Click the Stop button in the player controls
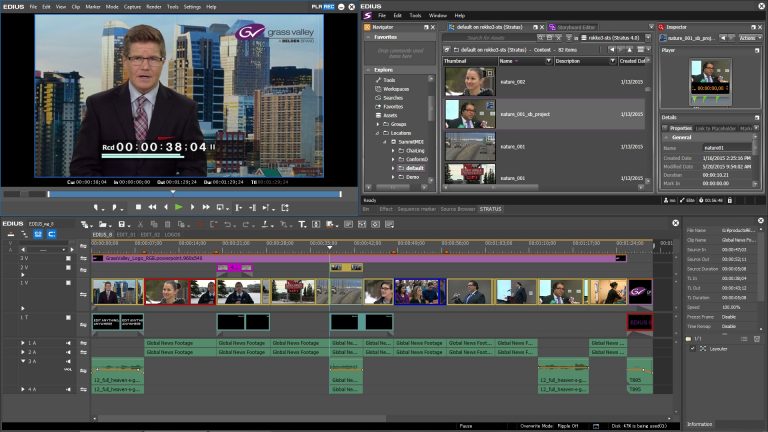The image size is (768, 432). pyautogui.click(x=138, y=207)
